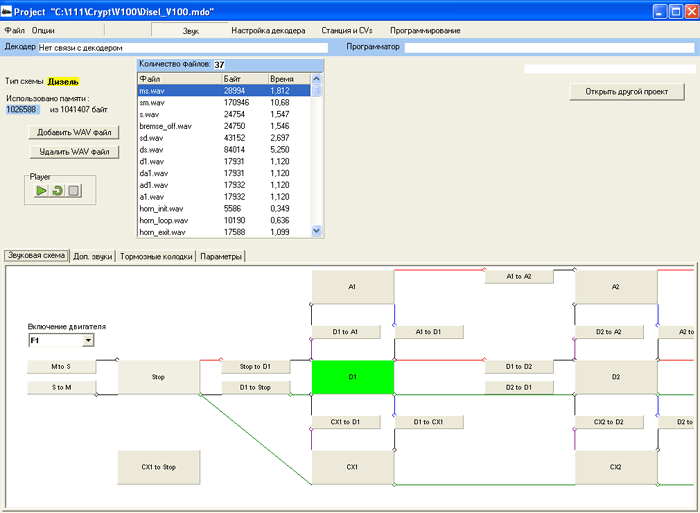Open the Настройка декодера tab
The image size is (700, 513).
[x=268, y=30]
